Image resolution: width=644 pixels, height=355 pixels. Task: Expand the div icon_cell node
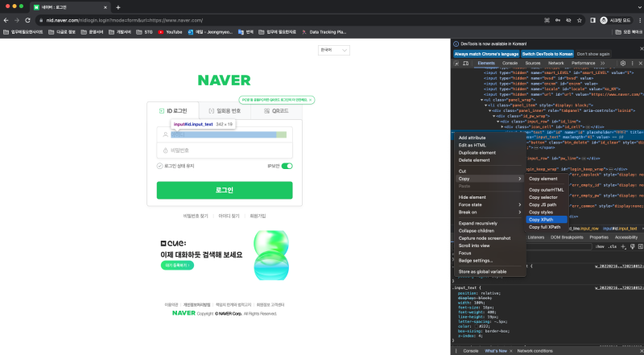[502, 127]
